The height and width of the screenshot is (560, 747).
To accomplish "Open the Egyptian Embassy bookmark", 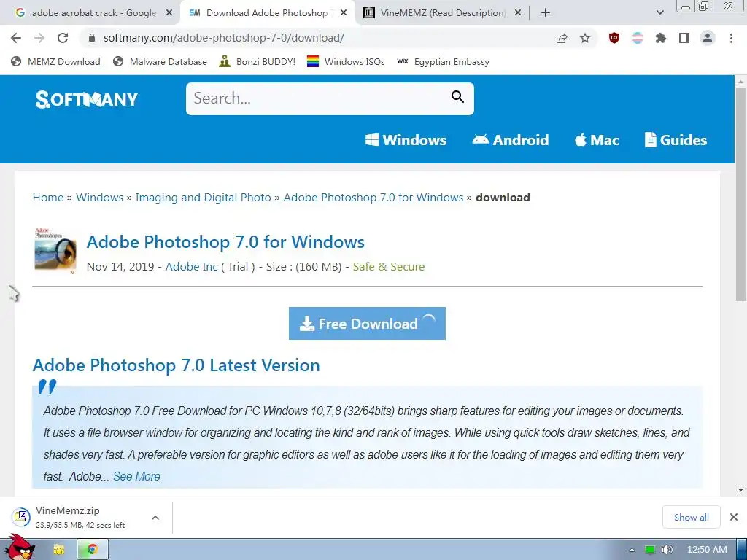I will 443,61.
